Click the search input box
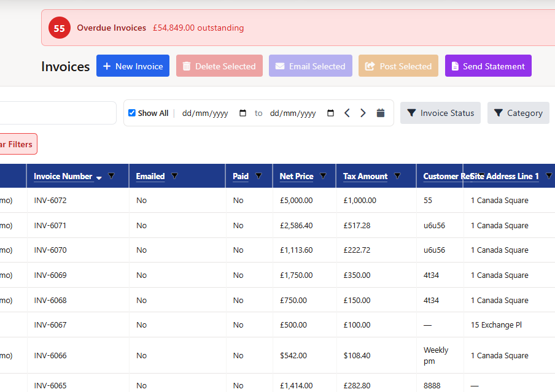 pyautogui.click(x=58, y=113)
